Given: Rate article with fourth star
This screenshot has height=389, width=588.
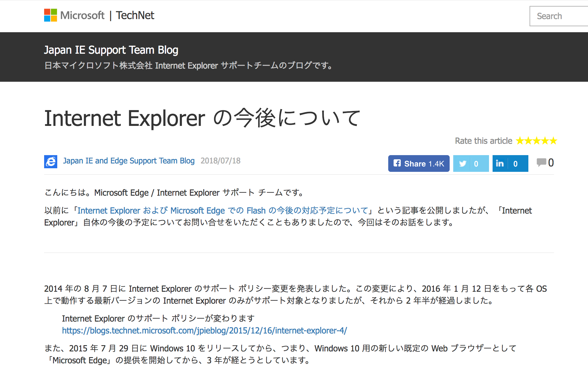Looking at the screenshot, I should [545, 141].
